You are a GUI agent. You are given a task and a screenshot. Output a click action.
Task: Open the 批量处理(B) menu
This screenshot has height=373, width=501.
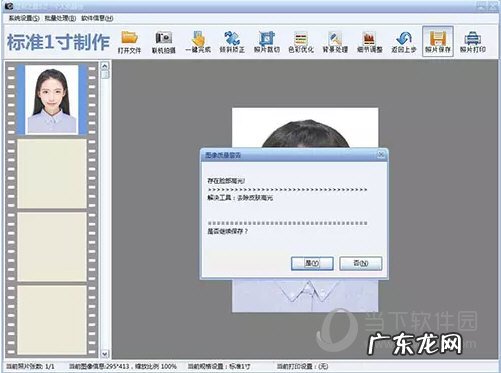point(60,18)
